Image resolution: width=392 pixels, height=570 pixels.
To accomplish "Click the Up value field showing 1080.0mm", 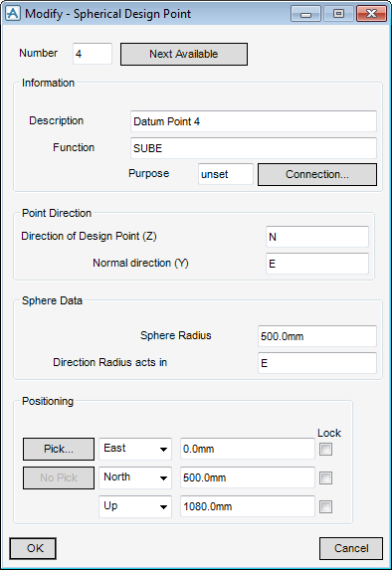I will 248,506.
